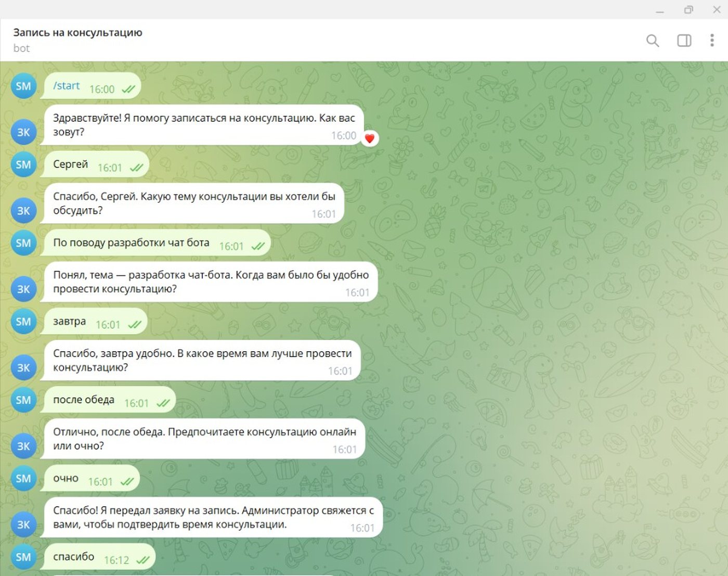Select the message 'Понял, тема — разработка чат-бота'
This screenshot has width=728, height=576.
pos(210,282)
